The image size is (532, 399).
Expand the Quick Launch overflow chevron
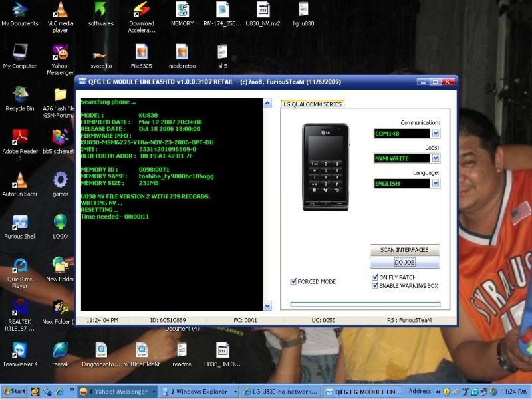coord(72,390)
